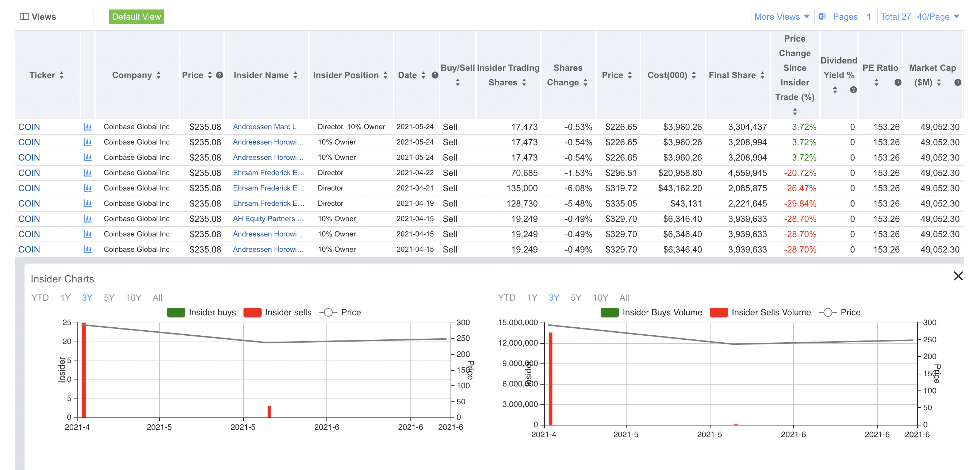This screenshot has width=980, height=470.
Task: Click the -29.84% price change cell
Action: point(800,204)
